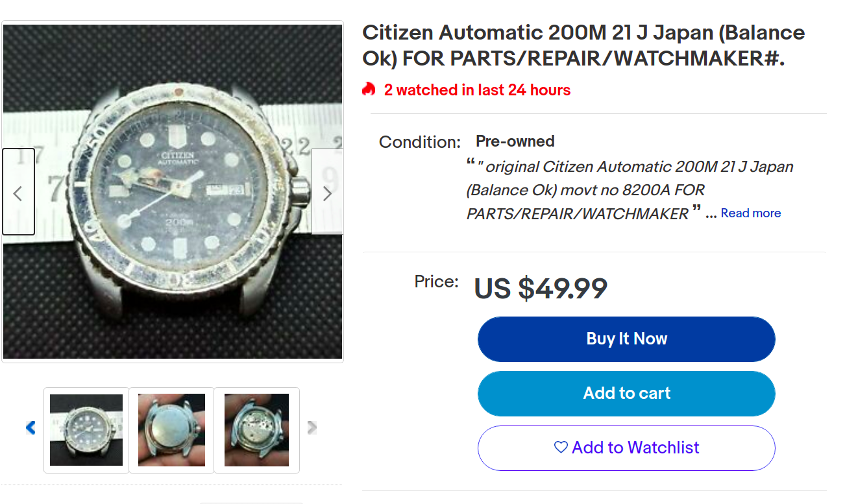Expand the condition description with Read more
Image resolution: width=845 pixels, height=504 pixels.
pyautogui.click(x=750, y=213)
